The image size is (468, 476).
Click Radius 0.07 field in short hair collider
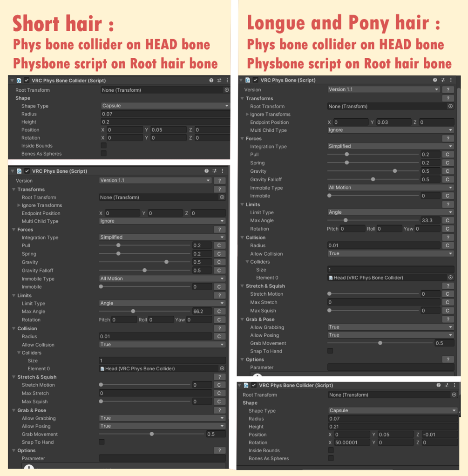[x=165, y=114]
